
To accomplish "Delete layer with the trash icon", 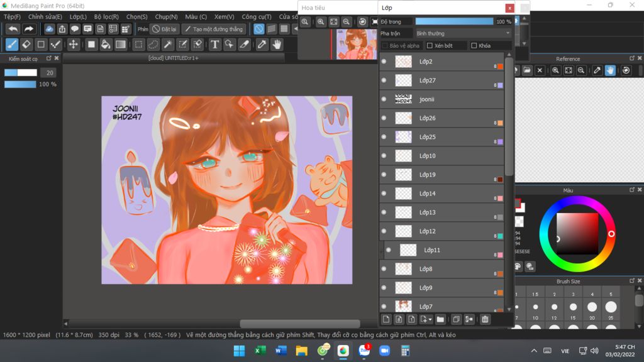I will click(x=485, y=319).
